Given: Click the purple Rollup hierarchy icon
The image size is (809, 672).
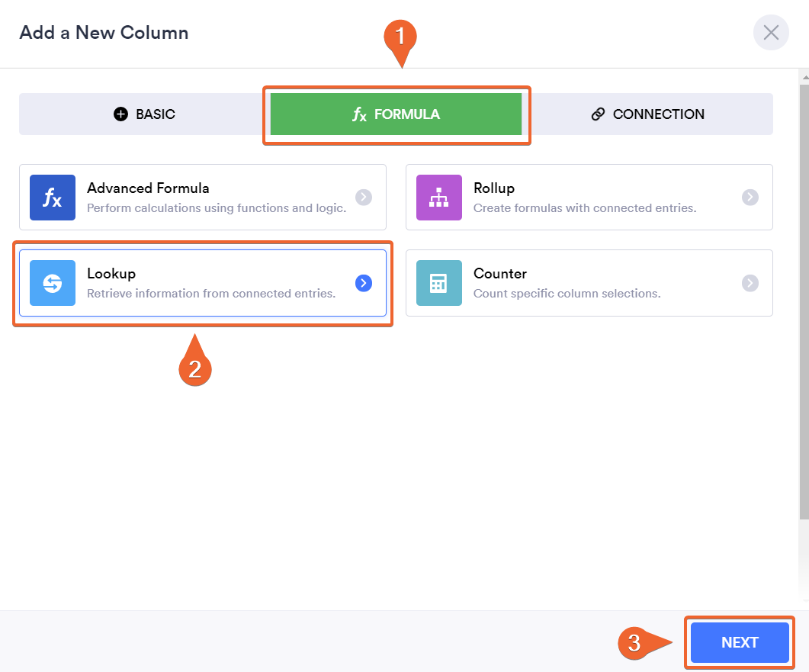Looking at the screenshot, I should pos(439,198).
